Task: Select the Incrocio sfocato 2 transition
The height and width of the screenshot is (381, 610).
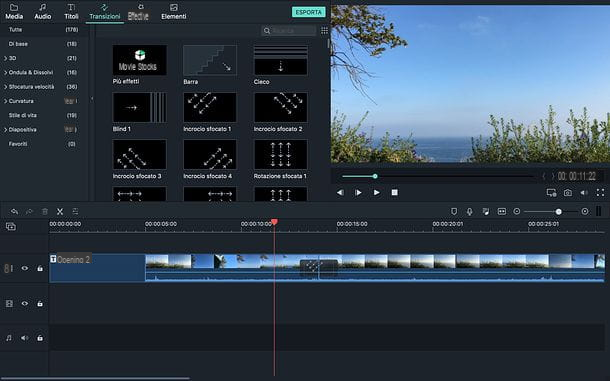Action: coord(280,107)
